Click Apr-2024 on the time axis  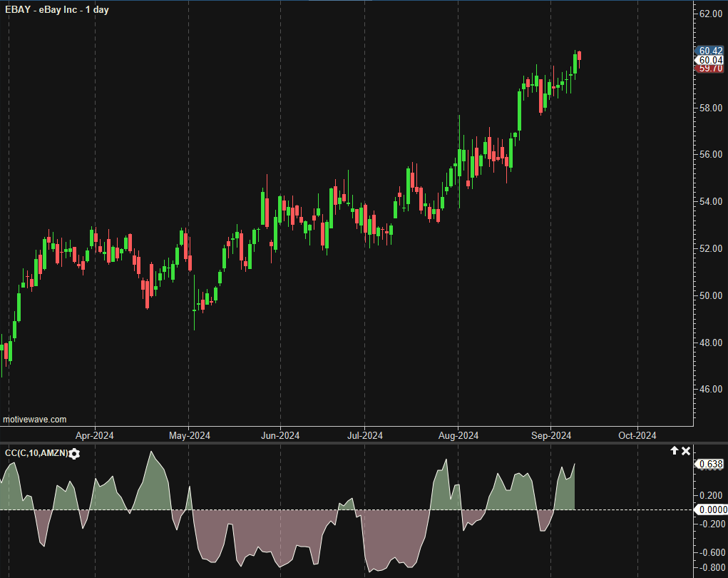pos(95,435)
